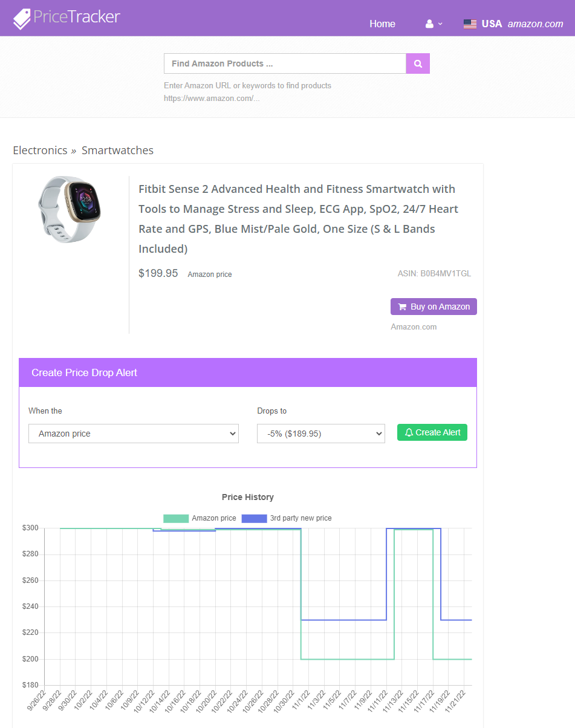Click the 'Amazon price' label beside $199.95
This screenshot has height=728, width=575.
coord(210,275)
